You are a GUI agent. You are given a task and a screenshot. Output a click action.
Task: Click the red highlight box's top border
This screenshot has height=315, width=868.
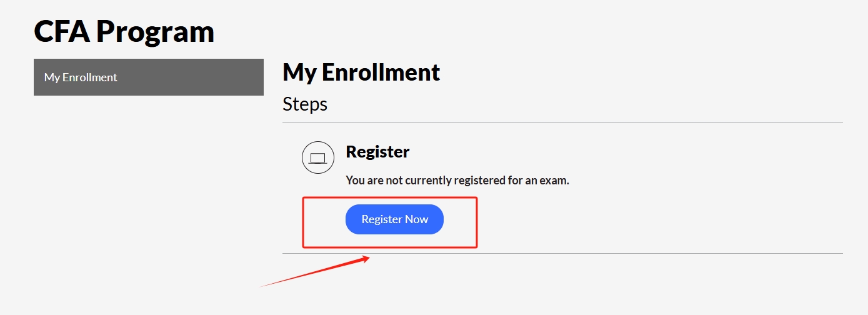coord(391,198)
